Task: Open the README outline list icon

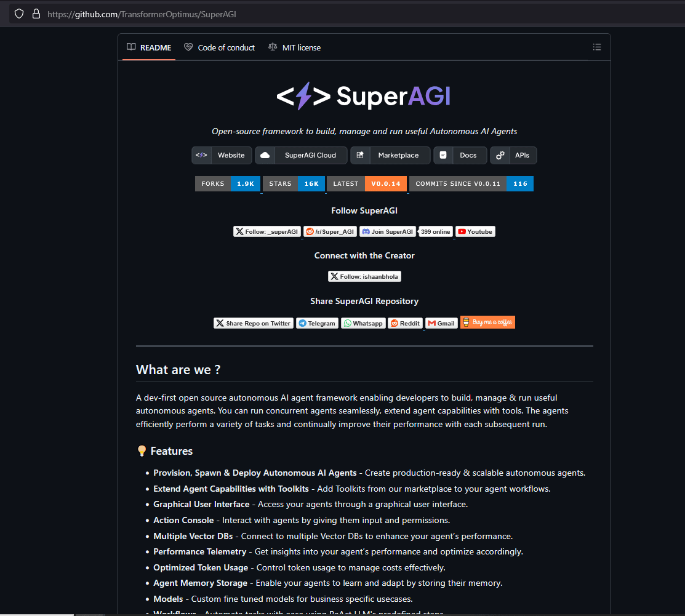Action: pos(596,47)
